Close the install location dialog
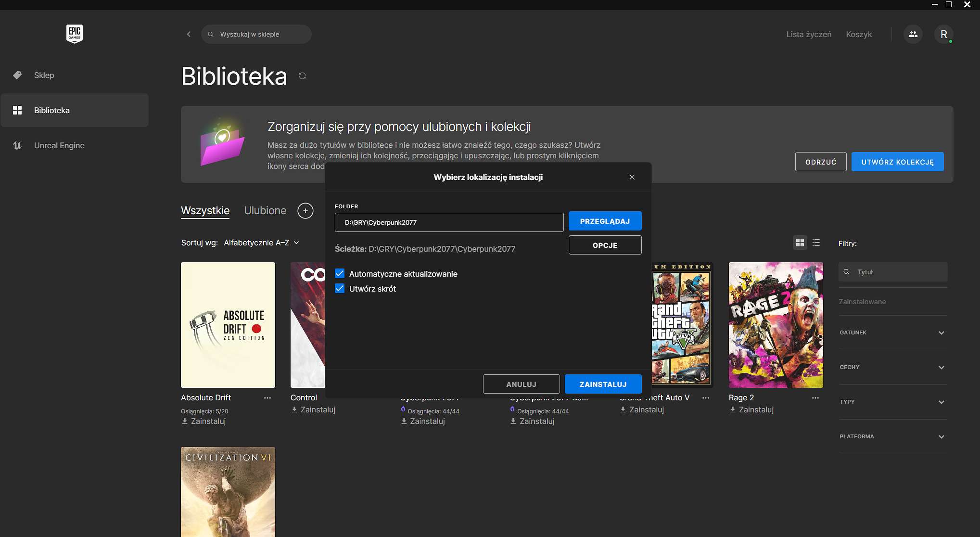This screenshot has height=537, width=980. (632, 177)
